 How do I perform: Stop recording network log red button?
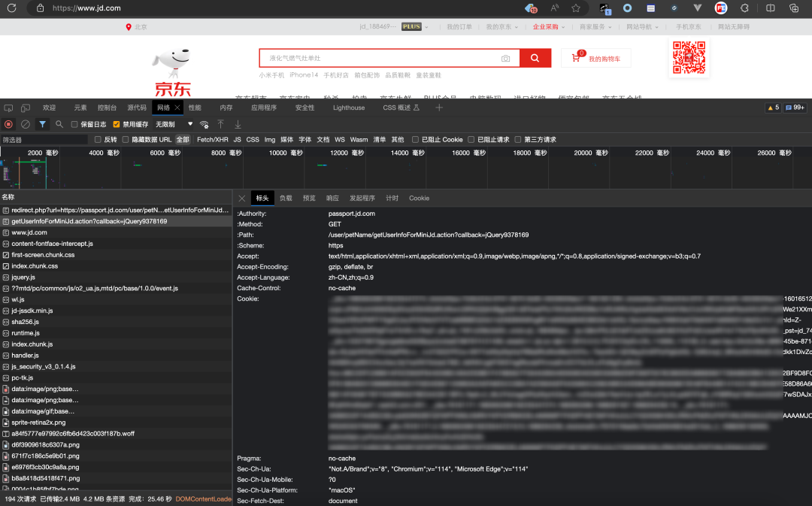[x=9, y=124]
